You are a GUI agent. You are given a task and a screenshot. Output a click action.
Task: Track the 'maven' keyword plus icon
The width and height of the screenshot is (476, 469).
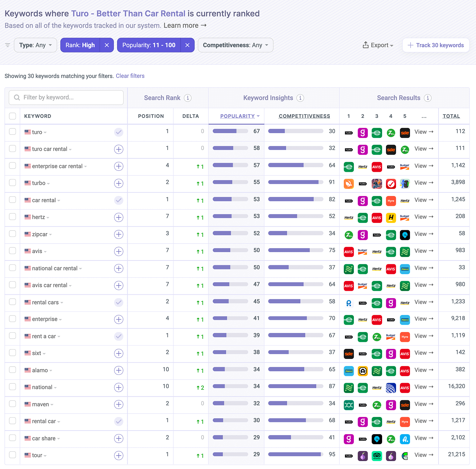click(x=119, y=404)
